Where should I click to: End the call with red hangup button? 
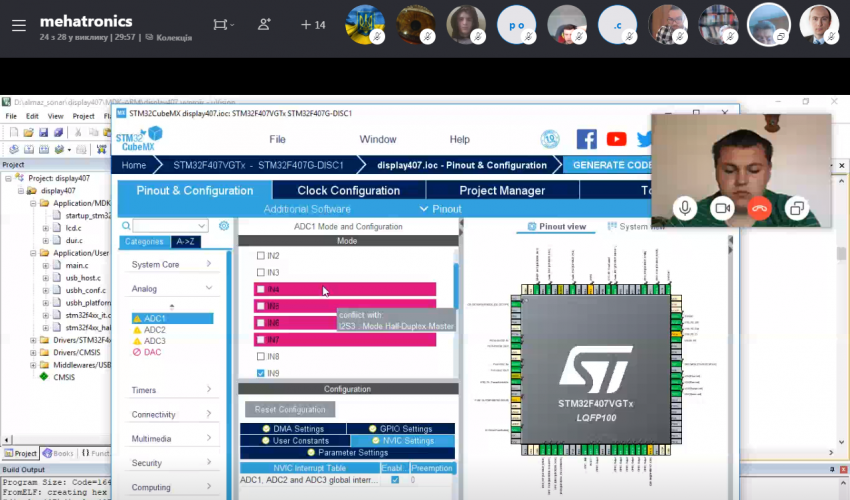pos(759,208)
